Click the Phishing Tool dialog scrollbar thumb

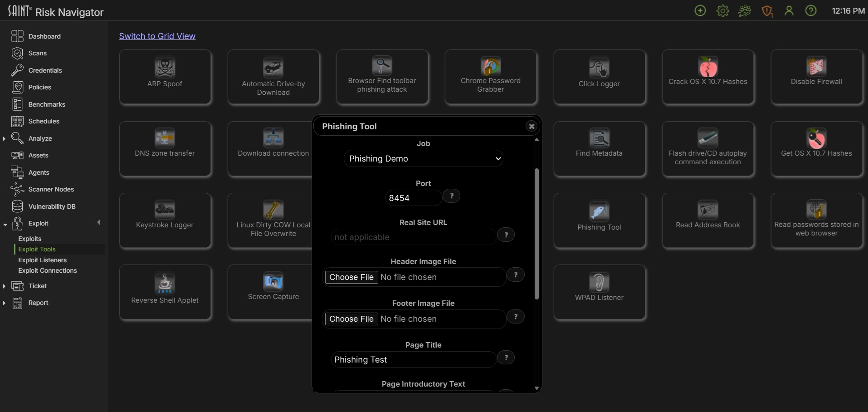pyautogui.click(x=536, y=234)
